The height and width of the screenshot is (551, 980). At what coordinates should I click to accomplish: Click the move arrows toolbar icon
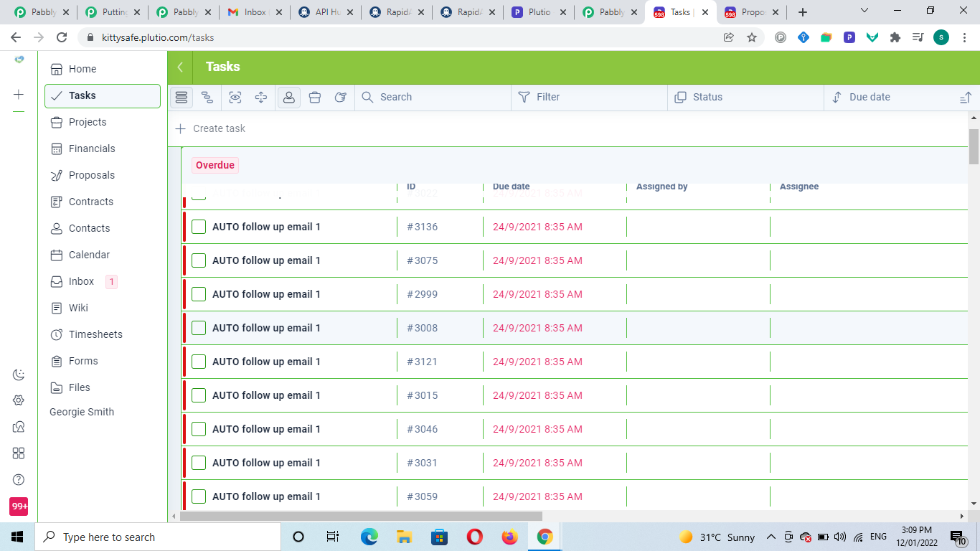(x=261, y=97)
